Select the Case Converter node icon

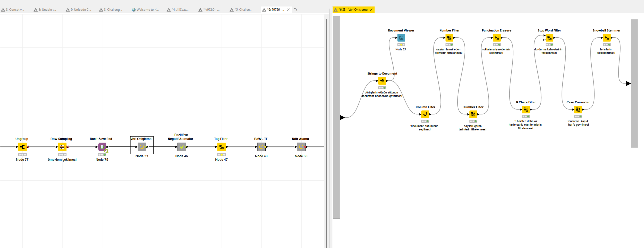(x=578, y=110)
